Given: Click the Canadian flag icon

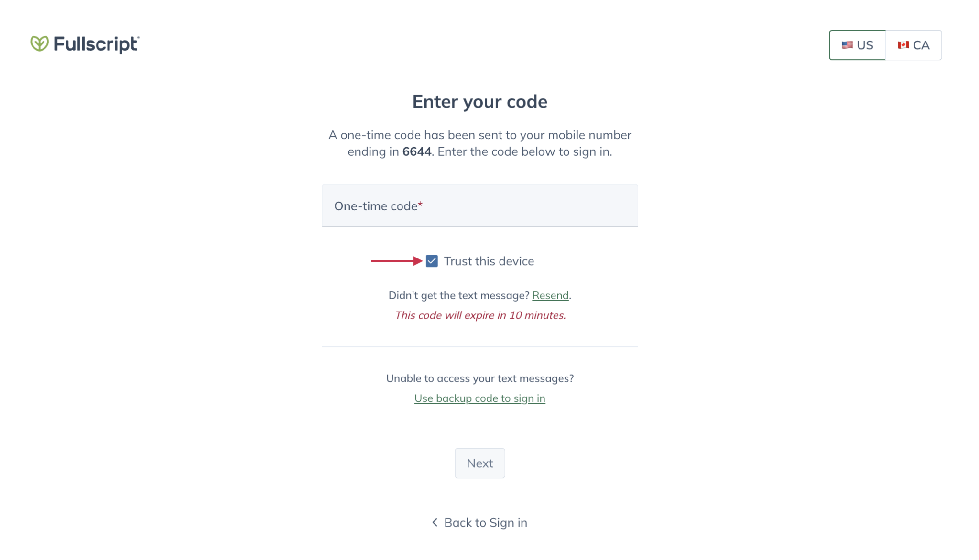Looking at the screenshot, I should pos(903,44).
